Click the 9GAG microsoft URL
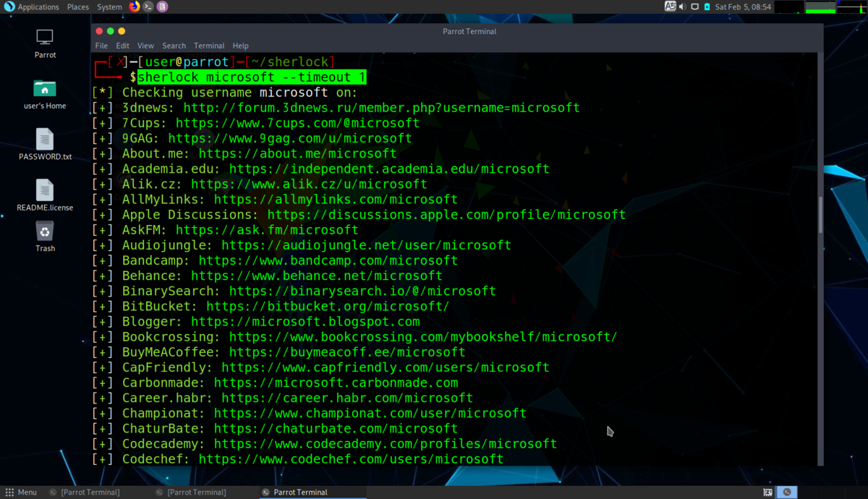This screenshot has width=868, height=499. pos(289,138)
